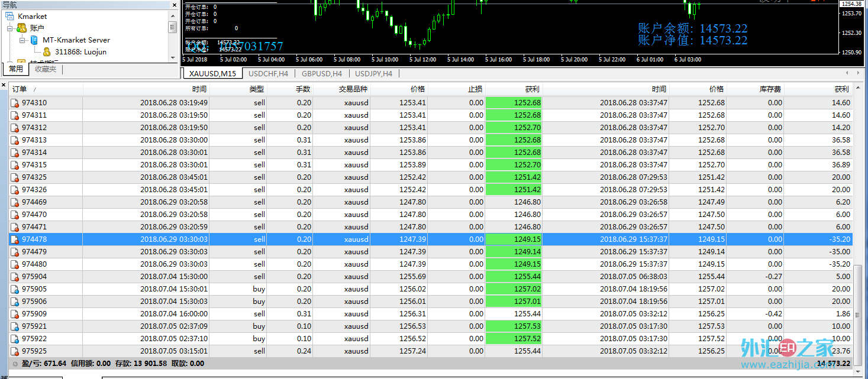Switch to the USDCHF,H4 chart tab
Viewport: 868px width, 379px height.
point(268,74)
